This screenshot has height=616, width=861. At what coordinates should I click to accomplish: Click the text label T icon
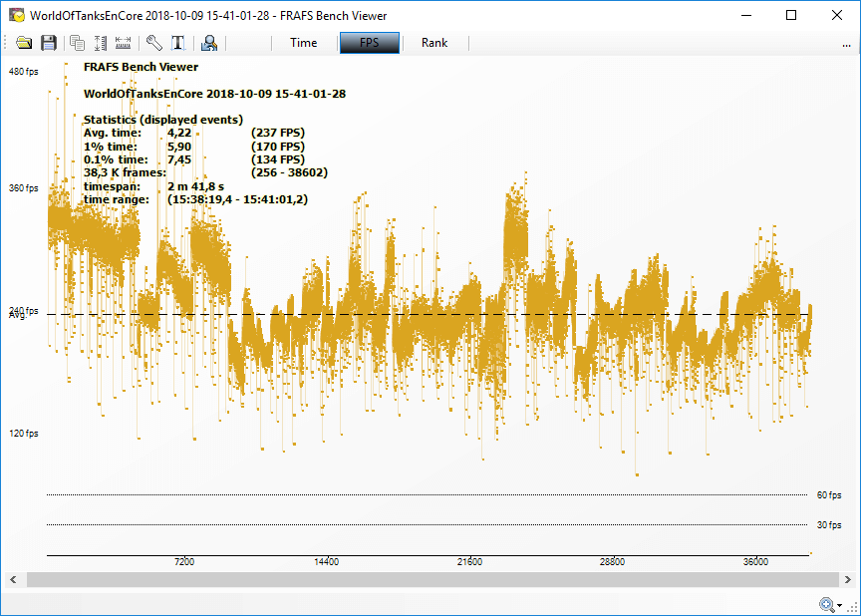click(x=178, y=43)
